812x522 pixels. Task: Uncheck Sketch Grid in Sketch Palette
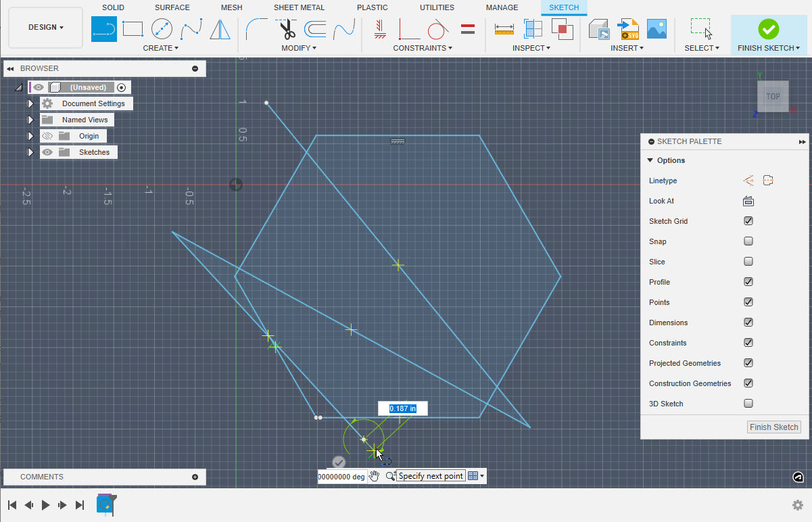coord(748,220)
